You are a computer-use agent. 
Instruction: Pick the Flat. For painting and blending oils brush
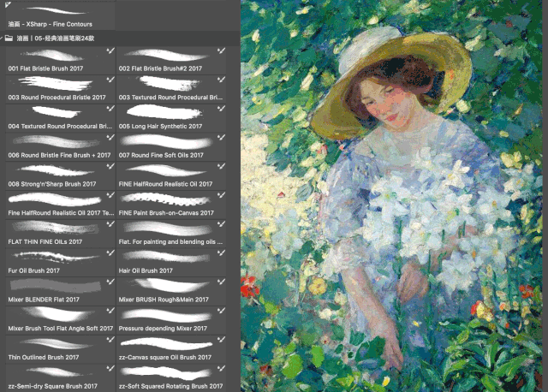pos(171,233)
